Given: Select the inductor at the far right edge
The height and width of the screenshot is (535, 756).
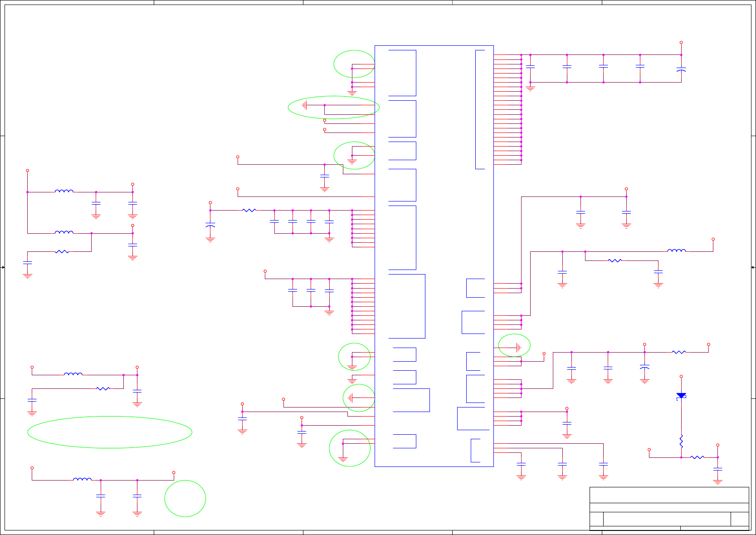Looking at the screenshot, I should click(x=677, y=250).
